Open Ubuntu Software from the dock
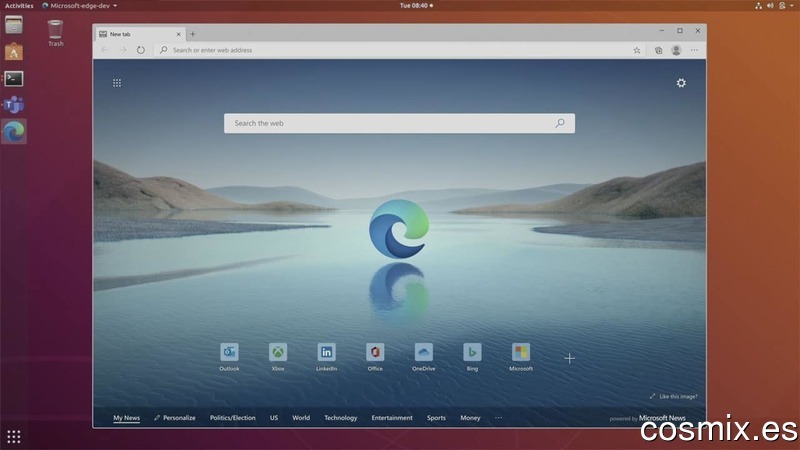This screenshot has height=450, width=800. 14,52
